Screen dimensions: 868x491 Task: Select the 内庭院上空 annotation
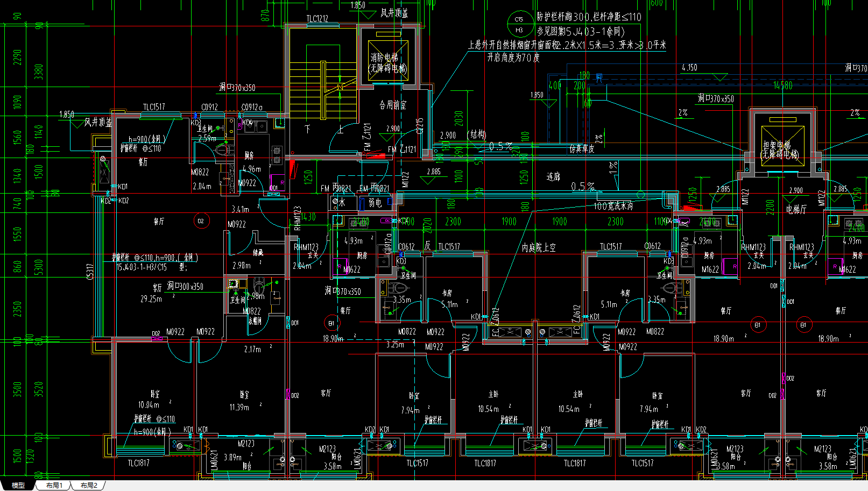coord(539,247)
